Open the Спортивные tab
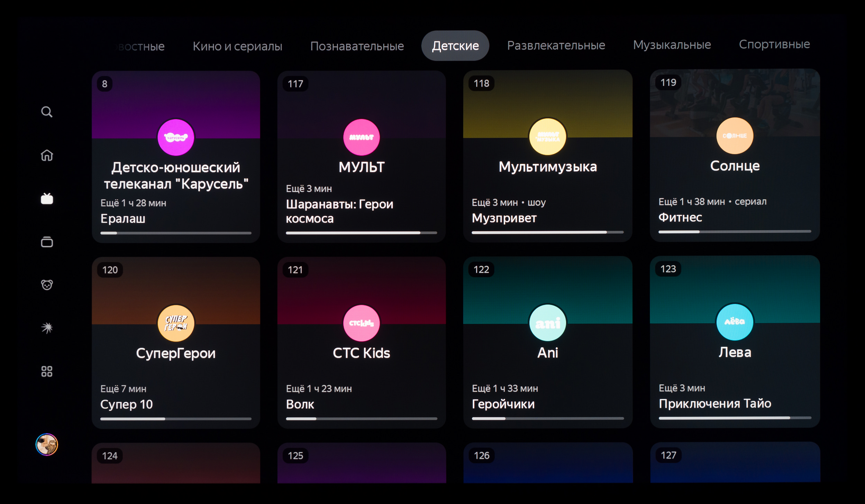The height and width of the screenshot is (504, 865). 774,44
